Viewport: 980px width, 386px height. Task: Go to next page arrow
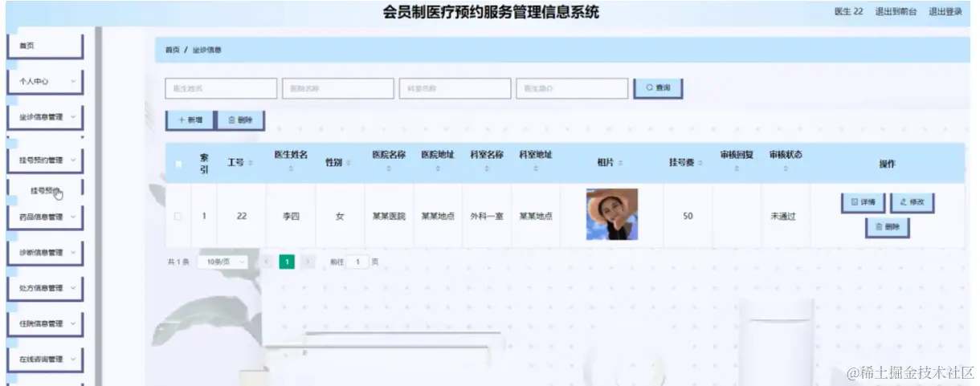click(307, 262)
